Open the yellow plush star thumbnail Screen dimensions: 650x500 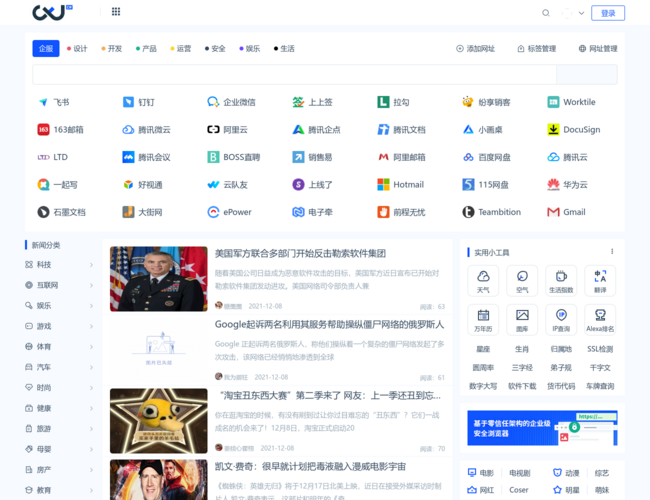coord(158,421)
